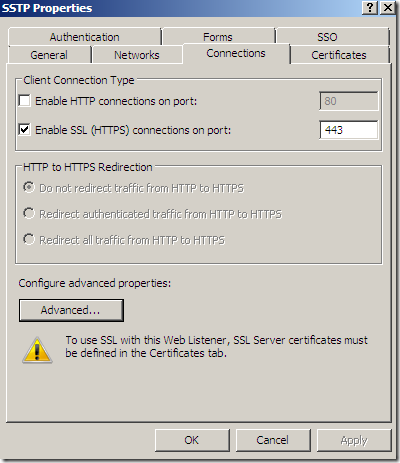This screenshot has height=463, width=400.
Task: Click the yellow warning triangle icon
Action: click(x=37, y=350)
